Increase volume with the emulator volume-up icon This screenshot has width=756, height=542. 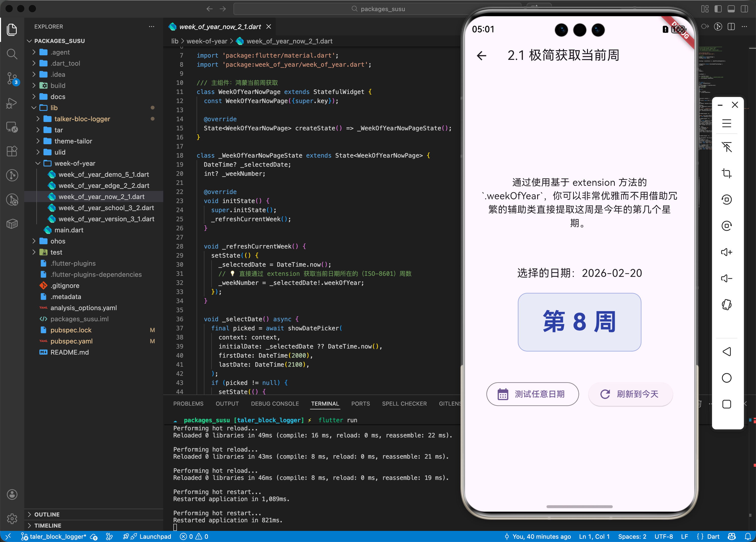click(727, 252)
